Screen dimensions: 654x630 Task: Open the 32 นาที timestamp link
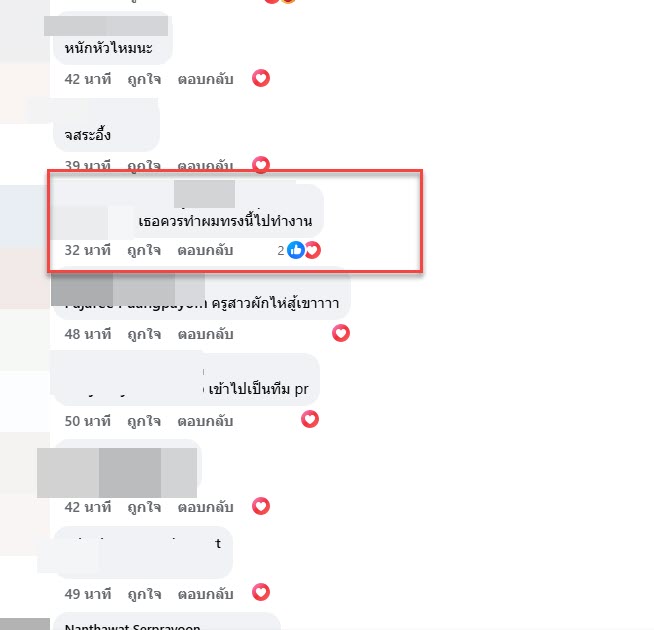click(88, 250)
